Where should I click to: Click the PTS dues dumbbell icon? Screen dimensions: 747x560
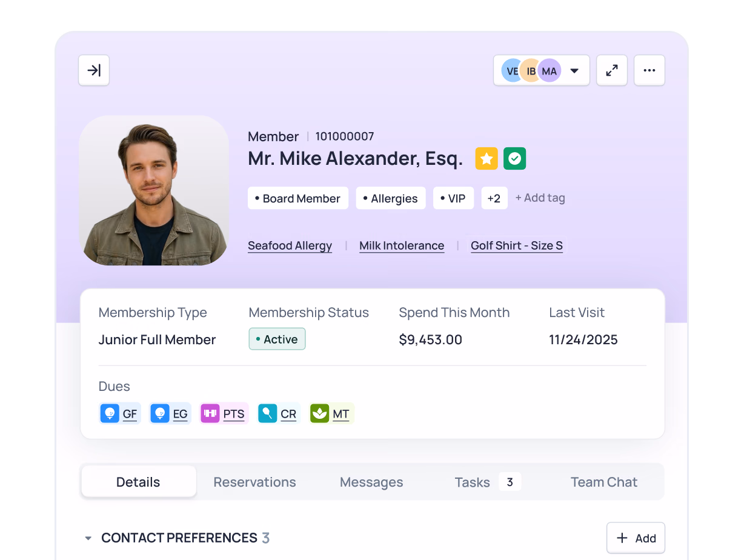click(210, 413)
